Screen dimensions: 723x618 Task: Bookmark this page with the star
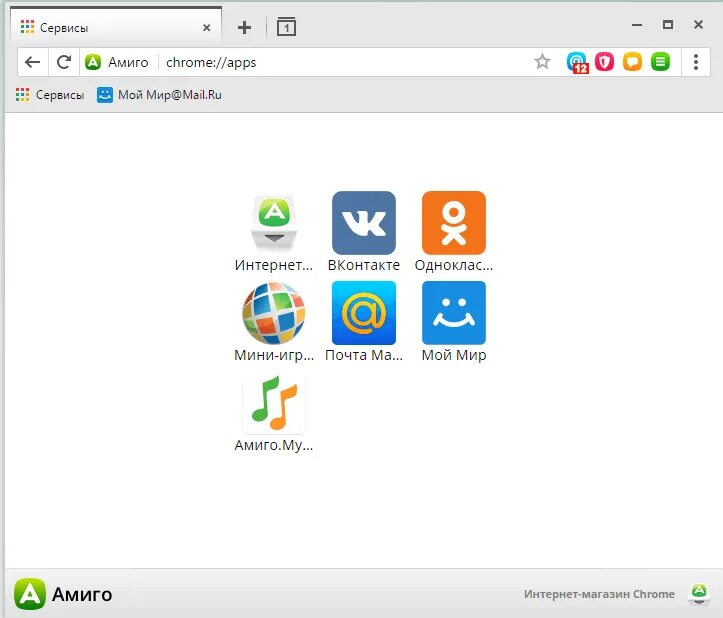(x=542, y=61)
